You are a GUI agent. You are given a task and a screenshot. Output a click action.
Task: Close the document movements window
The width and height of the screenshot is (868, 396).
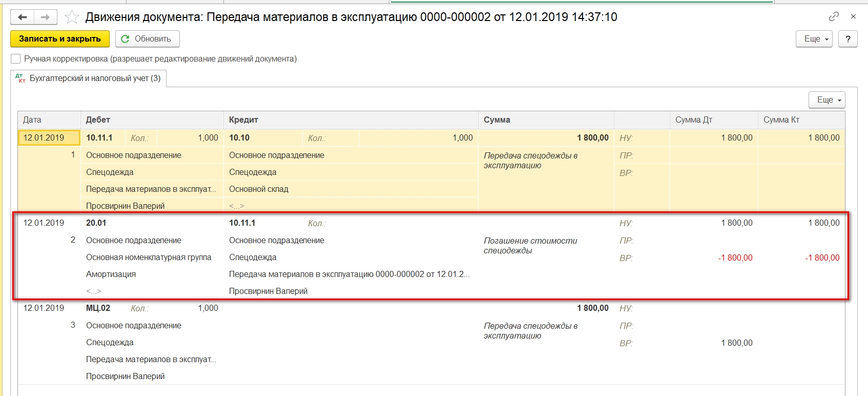(x=853, y=16)
